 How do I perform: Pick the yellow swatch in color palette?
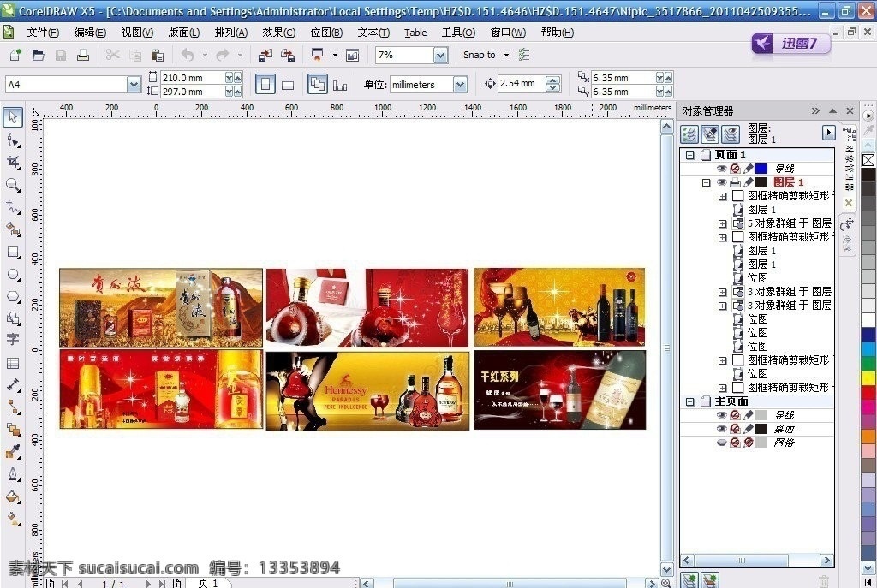pyautogui.click(x=868, y=377)
